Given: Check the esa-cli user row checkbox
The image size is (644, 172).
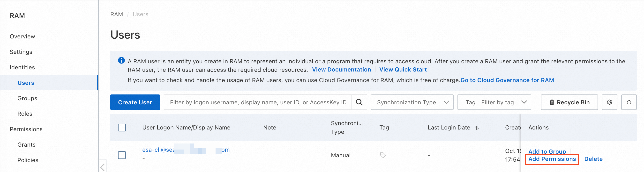Looking at the screenshot, I should 122,155.
